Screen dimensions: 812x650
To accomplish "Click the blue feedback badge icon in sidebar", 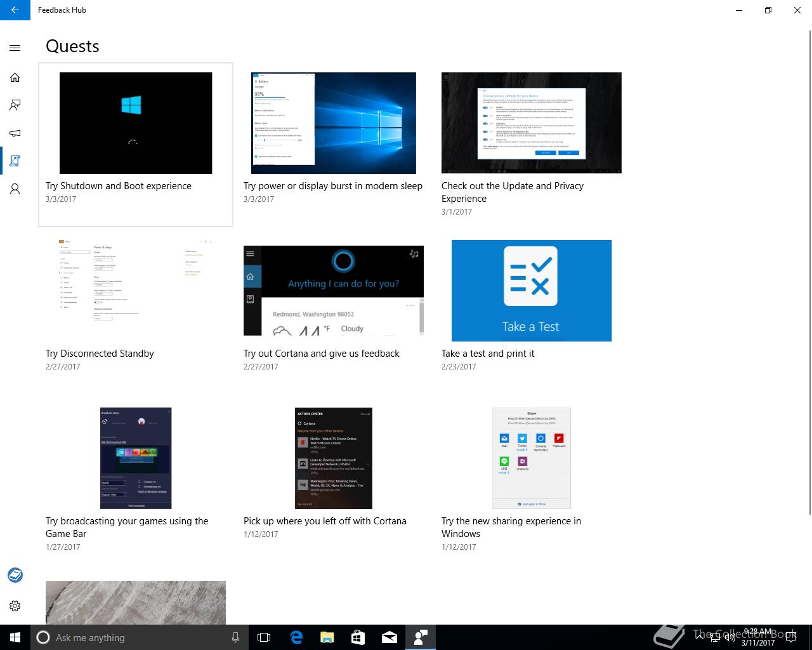I will coord(15,575).
